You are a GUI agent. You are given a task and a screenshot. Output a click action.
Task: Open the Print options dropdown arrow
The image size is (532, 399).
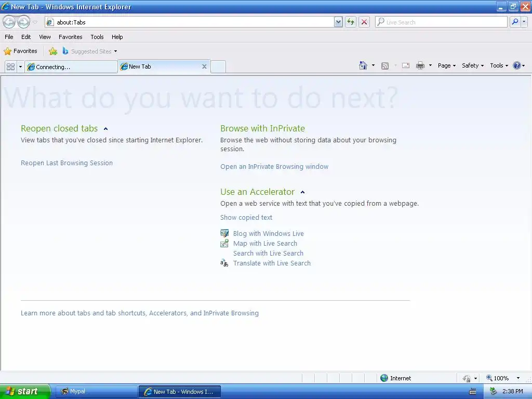[x=430, y=65]
